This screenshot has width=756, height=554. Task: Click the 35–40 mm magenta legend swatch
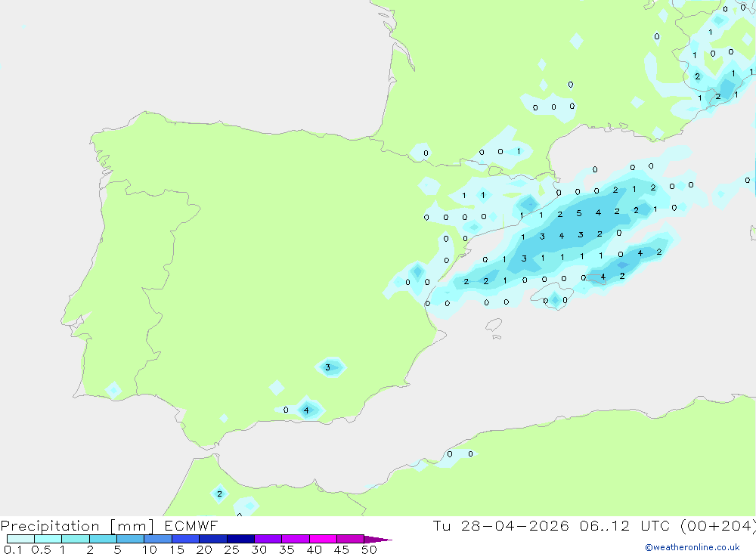[x=295, y=539]
